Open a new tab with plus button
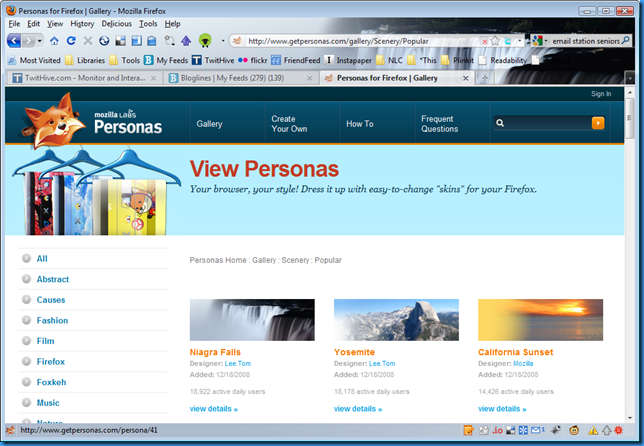This screenshot has width=644, height=446. [485, 78]
